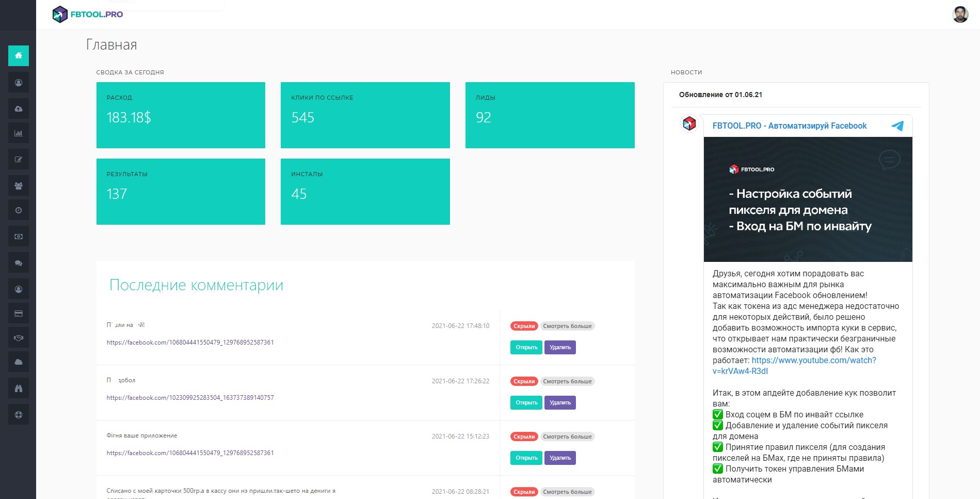Click Удалить for the 15:12:23 comment
This screenshot has width=980, height=499.
pyautogui.click(x=560, y=458)
